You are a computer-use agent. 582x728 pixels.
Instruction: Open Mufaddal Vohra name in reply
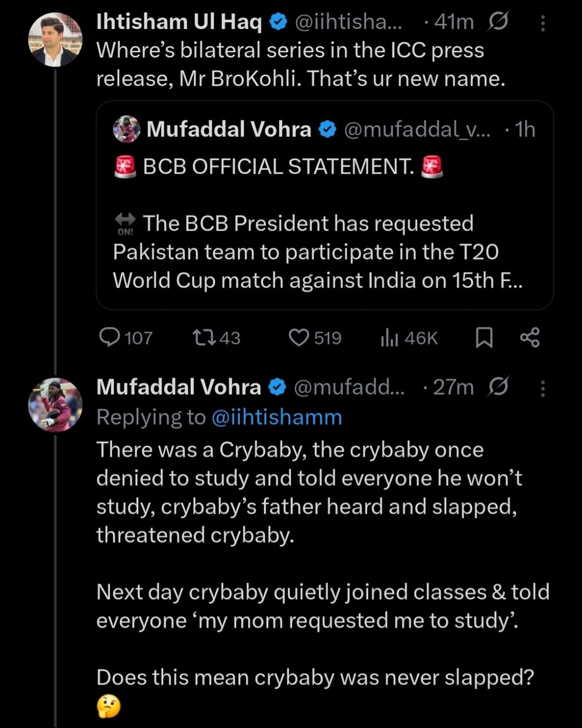pos(179,387)
